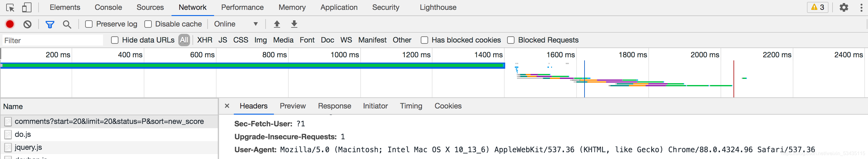Toggle the device toolbar icon
Screen dimensions: 868x159
pyautogui.click(x=27, y=7)
